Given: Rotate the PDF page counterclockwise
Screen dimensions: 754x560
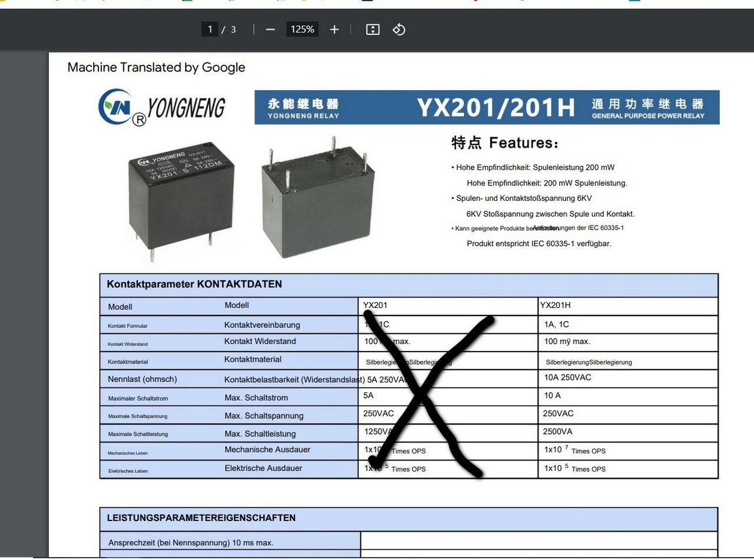Looking at the screenshot, I should pos(399,29).
